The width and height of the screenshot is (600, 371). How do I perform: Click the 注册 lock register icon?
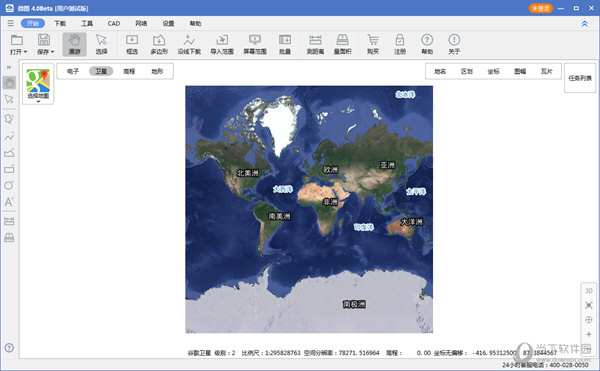400,44
